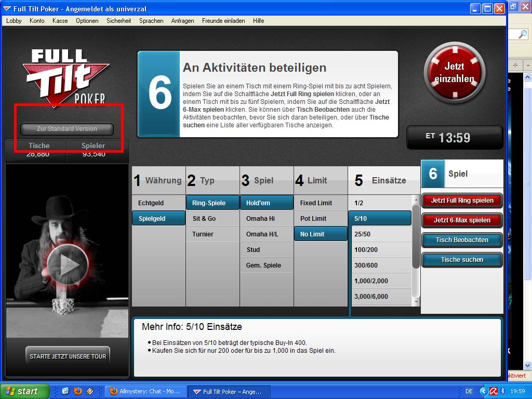The height and width of the screenshot is (399, 532).
Task: Click the Einsätze list scroll-up arrow
Action: pyautogui.click(x=416, y=199)
